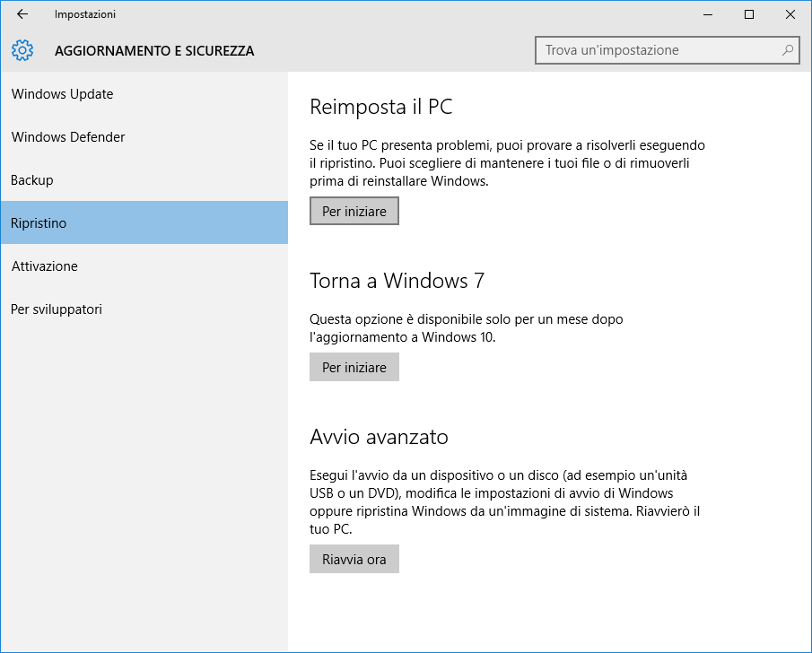Open Per sviluppatori settings
The width and height of the screenshot is (812, 653).
tap(144, 309)
